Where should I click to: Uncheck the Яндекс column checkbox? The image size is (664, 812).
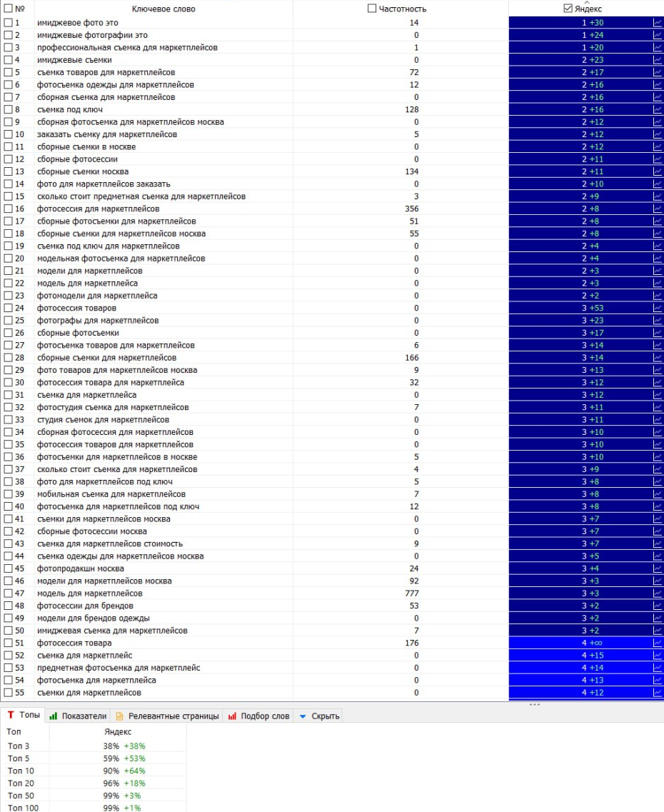(568, 9)
